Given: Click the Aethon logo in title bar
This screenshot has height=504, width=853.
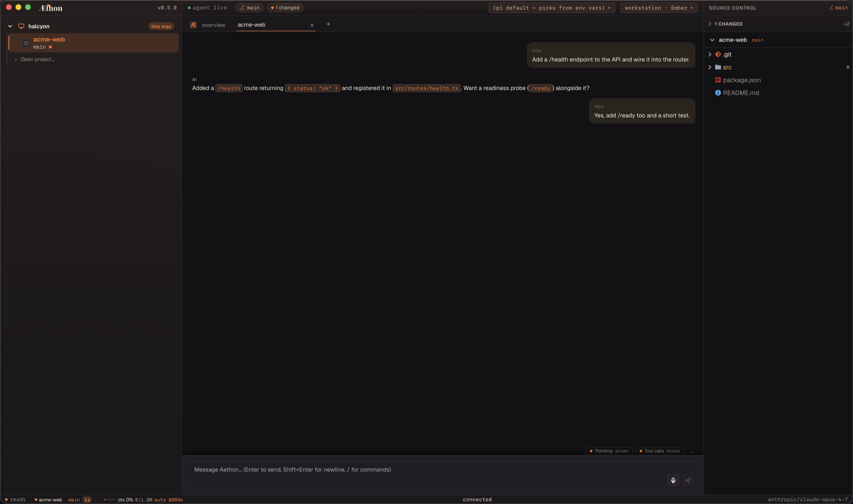Looking at the screenshot, I should (51, 8).
